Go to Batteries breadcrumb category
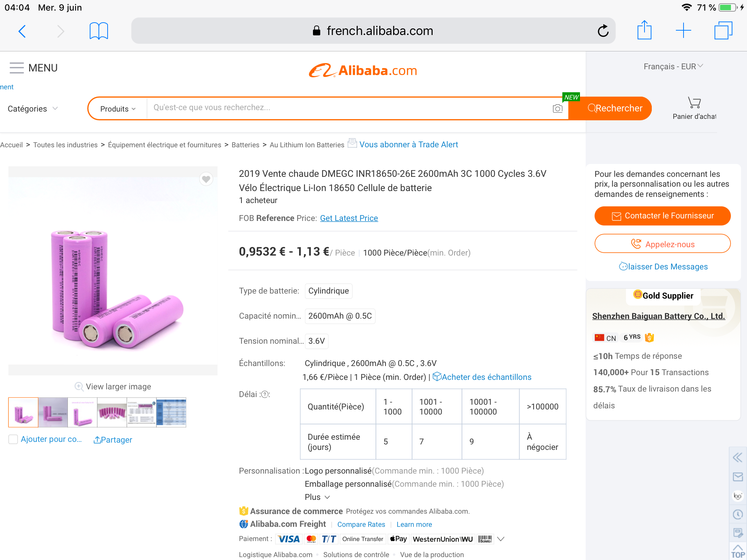747x560 pixels. tap(245, 145)
